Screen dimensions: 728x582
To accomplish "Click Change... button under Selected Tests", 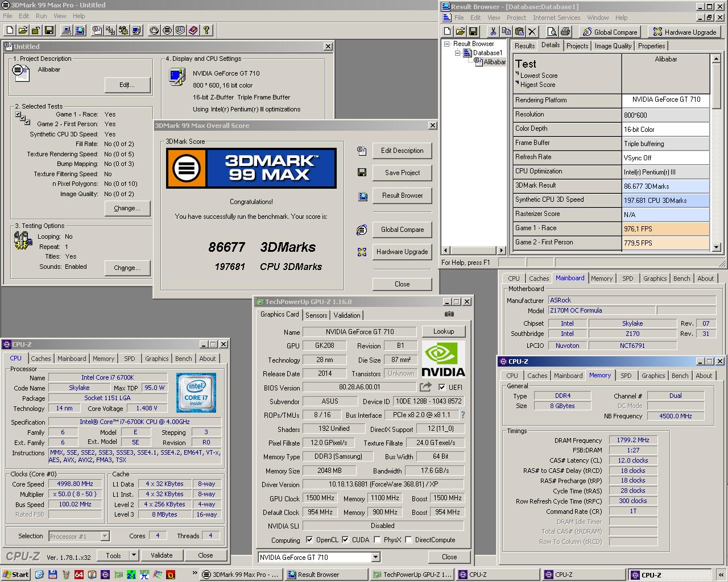I will point(127,208).
